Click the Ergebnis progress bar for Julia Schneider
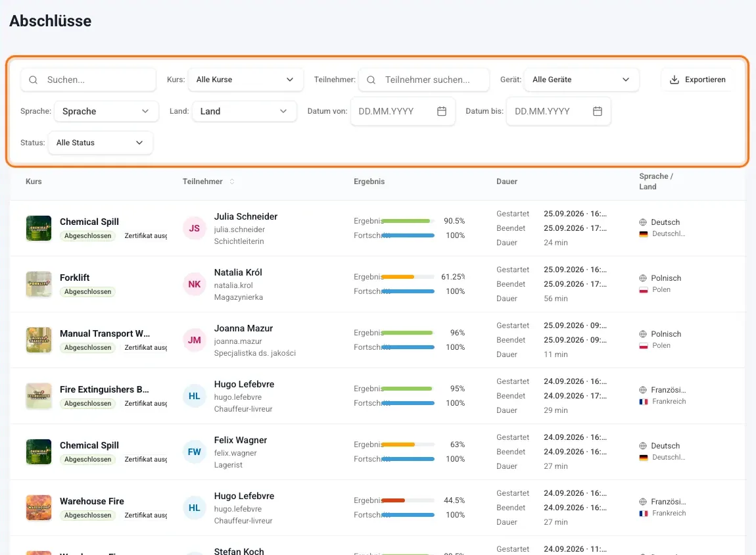 [408, 222]
